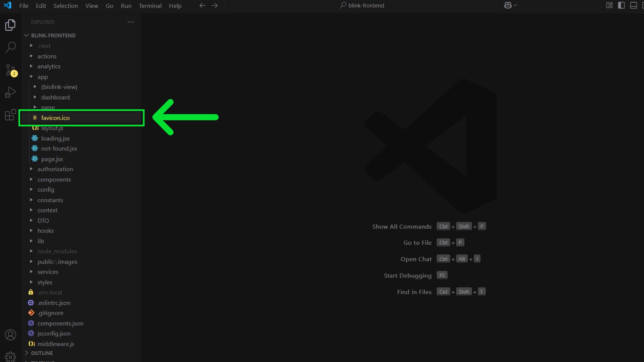Screen dimensions: 644x362
Task: Toggle the primary sidebar visibility
Action: (621, 5)
